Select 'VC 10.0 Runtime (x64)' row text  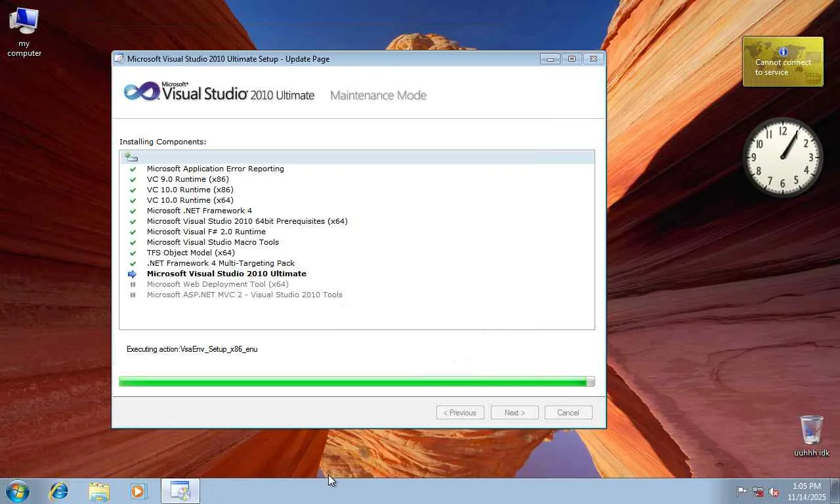coord(190,200)
